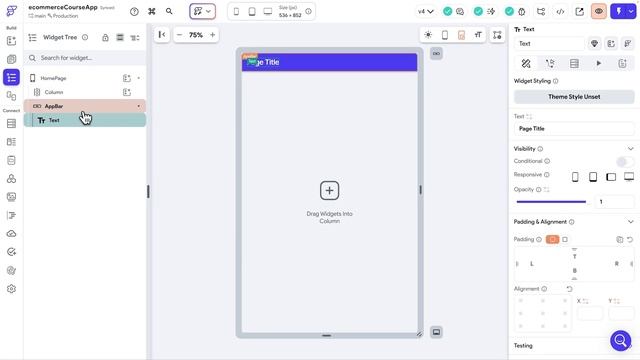Run test mode with lightning button

coord(618,11)
